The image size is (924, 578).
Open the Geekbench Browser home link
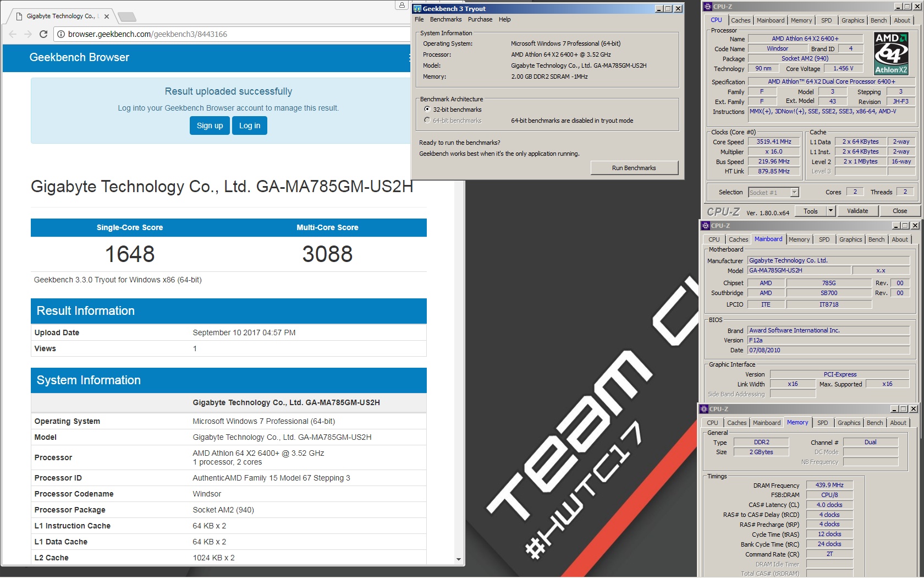point(79,57)
